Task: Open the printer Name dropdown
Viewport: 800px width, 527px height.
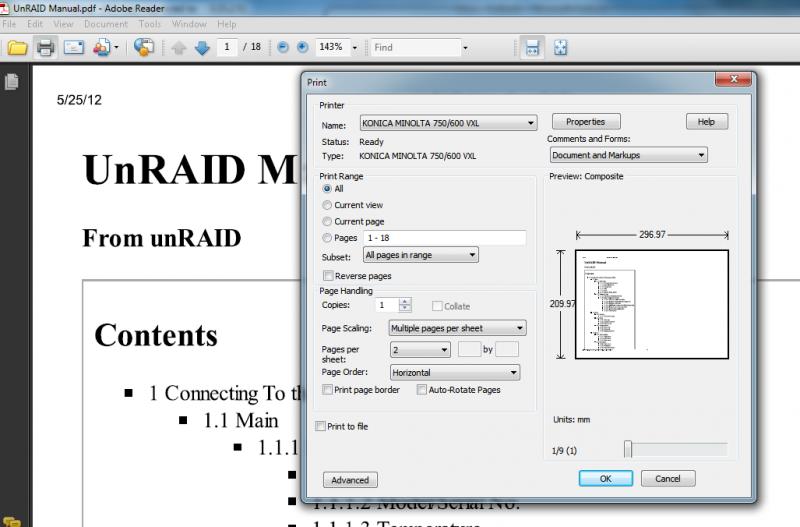Action: [448, 124]
